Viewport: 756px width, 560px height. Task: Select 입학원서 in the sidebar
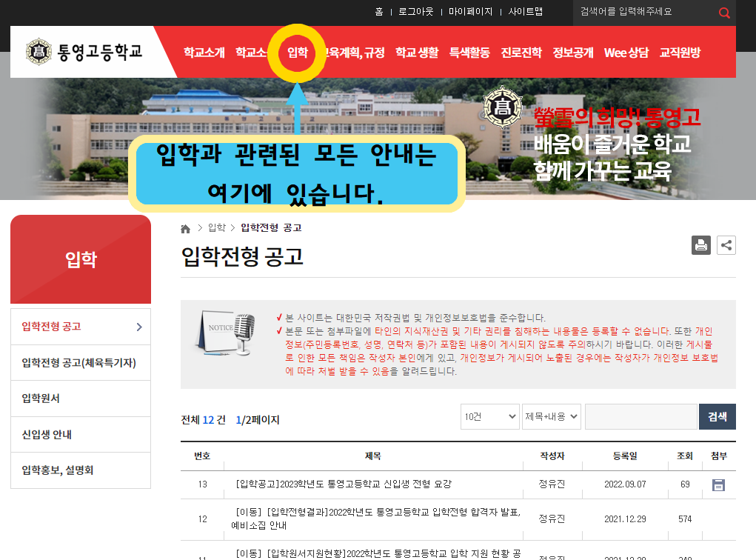(x=41, y=399)
